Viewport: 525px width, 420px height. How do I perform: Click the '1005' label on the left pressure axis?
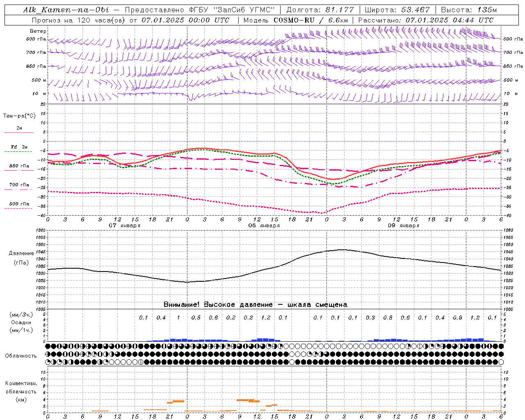41,309
